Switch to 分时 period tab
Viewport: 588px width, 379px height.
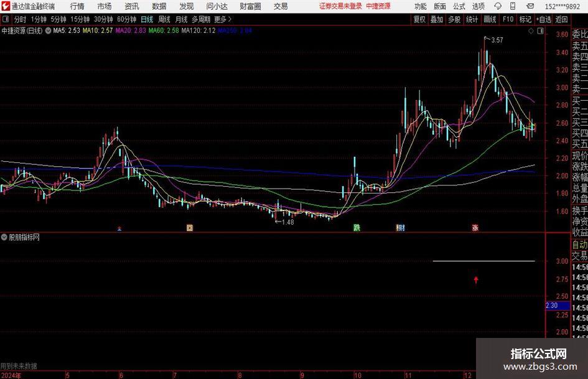pos(20,19)
